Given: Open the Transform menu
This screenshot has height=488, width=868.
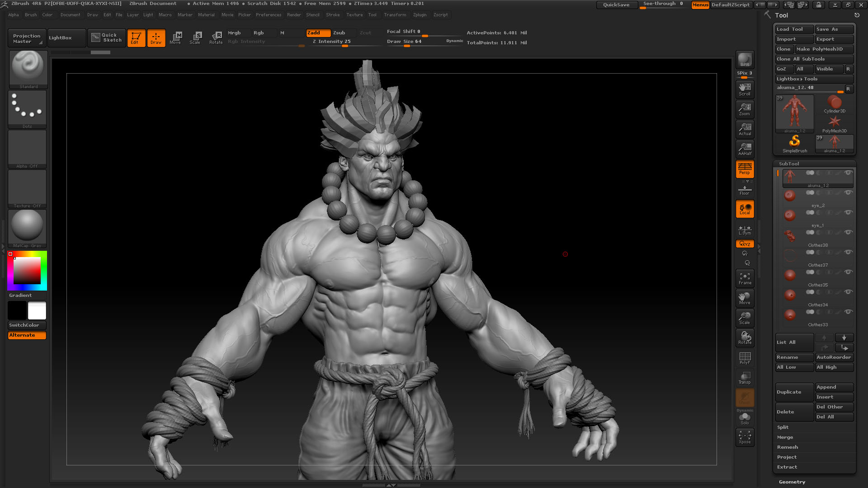Looking at the screenshot, I should point(395,15).
